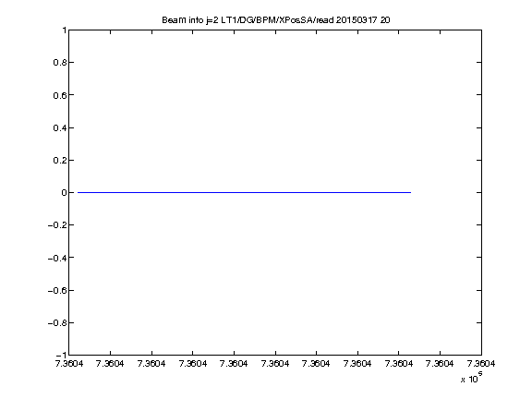This screenshot has width=532, height=399.
Task: Click the x10^5 axis exponent label
Action: [x=472, y=378]
